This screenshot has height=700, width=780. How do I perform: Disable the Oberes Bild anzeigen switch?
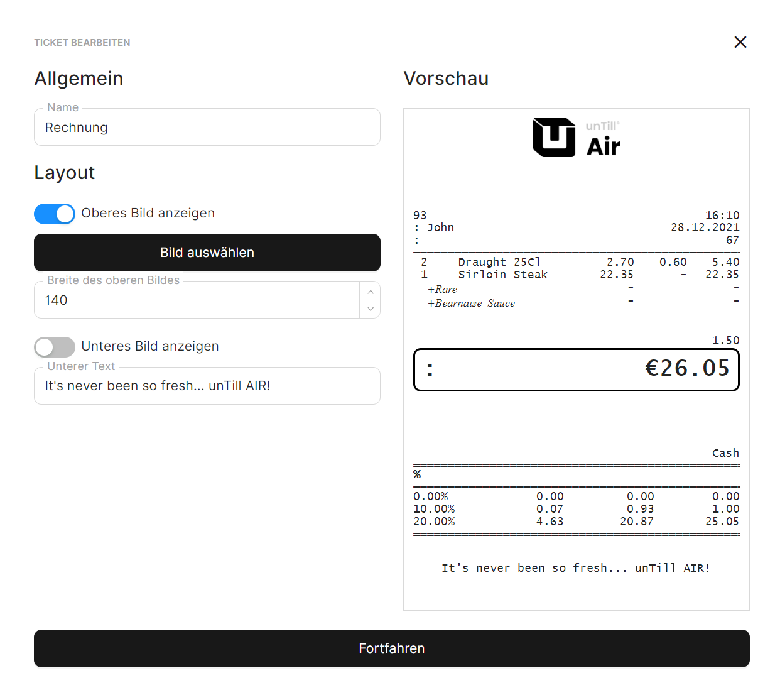(x=55, y=214)
